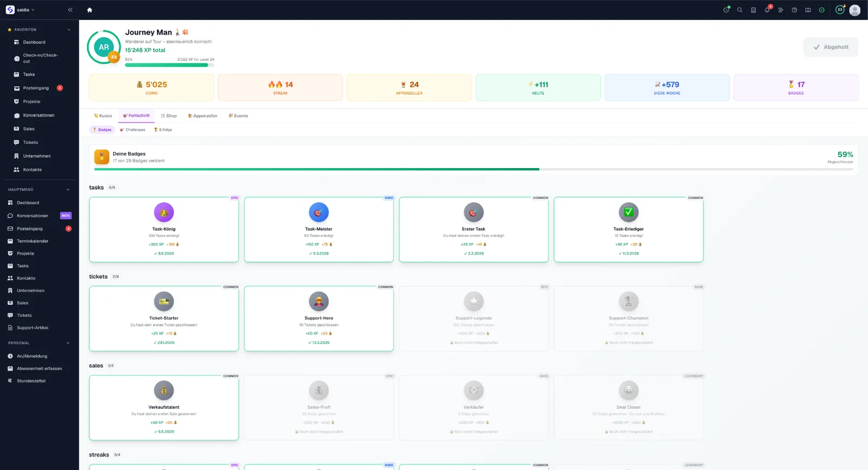868x470 pixels.
Task: Open the user profile avatar
Action: coord(855,10)
